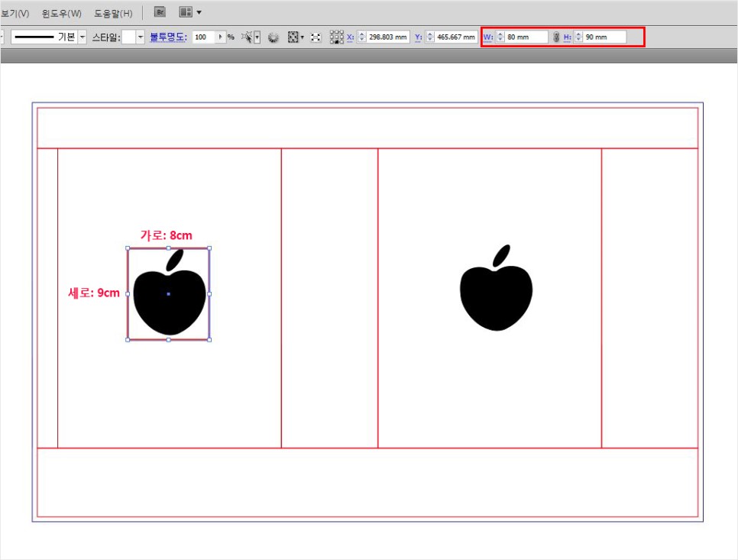Open the 도움말(H) menu
The height and width of the screenshot is (560, 738).
point(113,13)
